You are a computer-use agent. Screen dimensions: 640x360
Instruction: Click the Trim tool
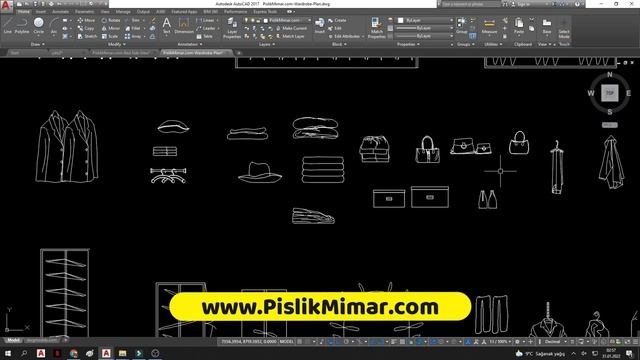(x=133, y=20)
